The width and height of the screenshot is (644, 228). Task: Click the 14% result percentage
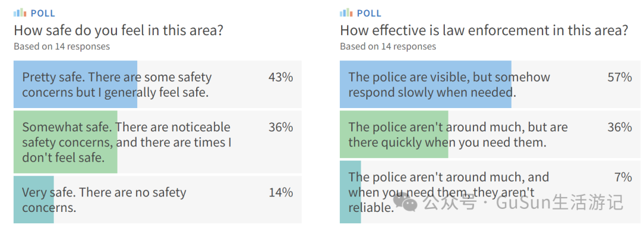pos(280,192)
